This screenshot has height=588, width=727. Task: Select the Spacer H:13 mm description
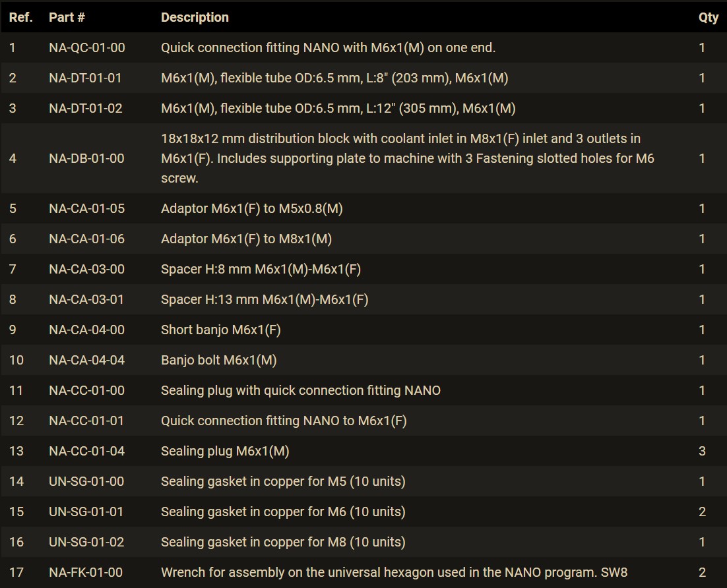coord(265,300)
